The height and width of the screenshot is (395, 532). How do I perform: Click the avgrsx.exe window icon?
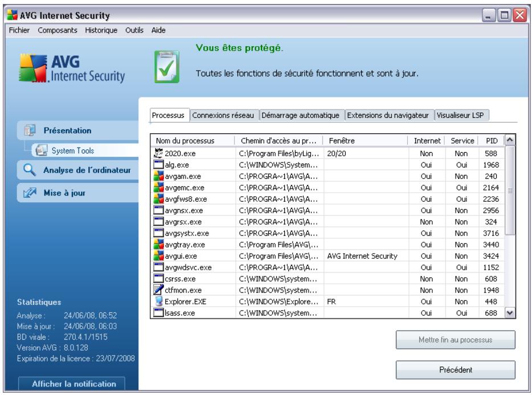pyautogui.click(x=158, y=222)
